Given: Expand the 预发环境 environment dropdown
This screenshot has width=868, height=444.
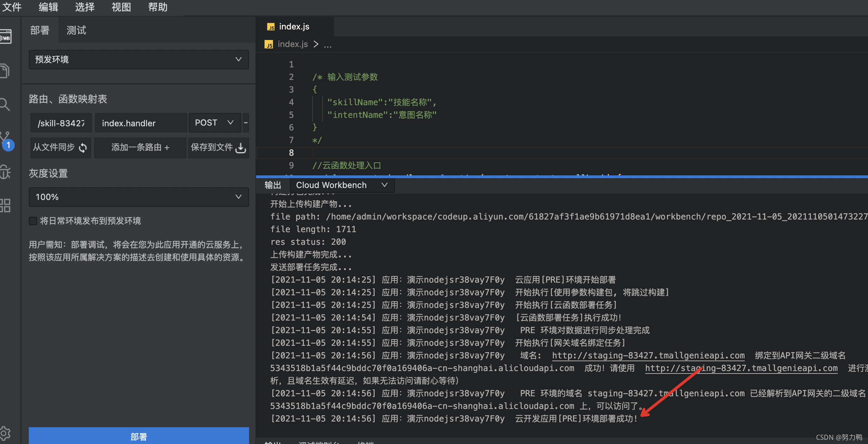Looking at the screenshot, I should pos(139,60).
